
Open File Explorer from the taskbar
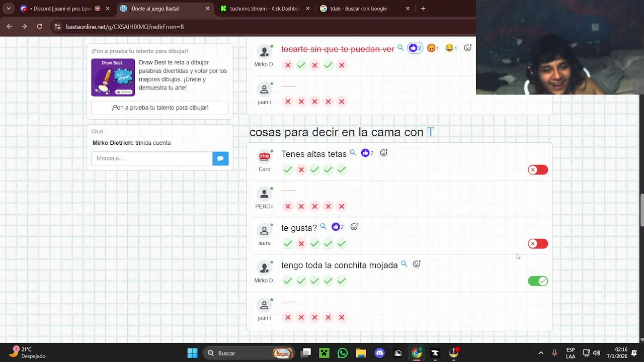pos(361,353)
